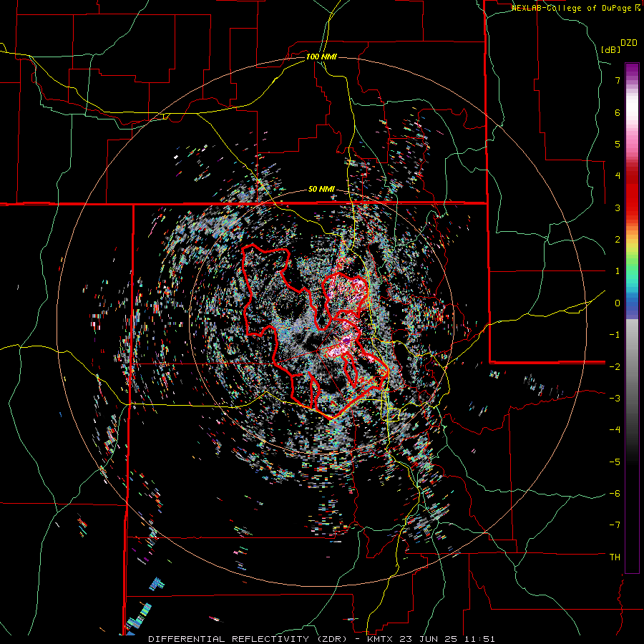The width and height of the screenshot is (644, 644).
Task: Click the -4 value on color scale
Action: (x=615, y=430)
